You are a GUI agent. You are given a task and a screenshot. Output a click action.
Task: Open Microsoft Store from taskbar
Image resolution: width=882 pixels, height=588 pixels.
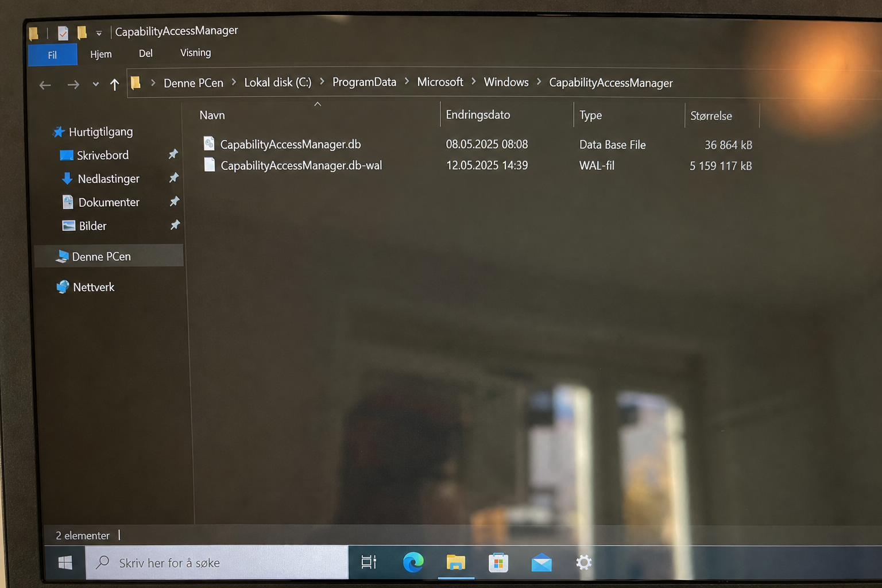point(498,563)
